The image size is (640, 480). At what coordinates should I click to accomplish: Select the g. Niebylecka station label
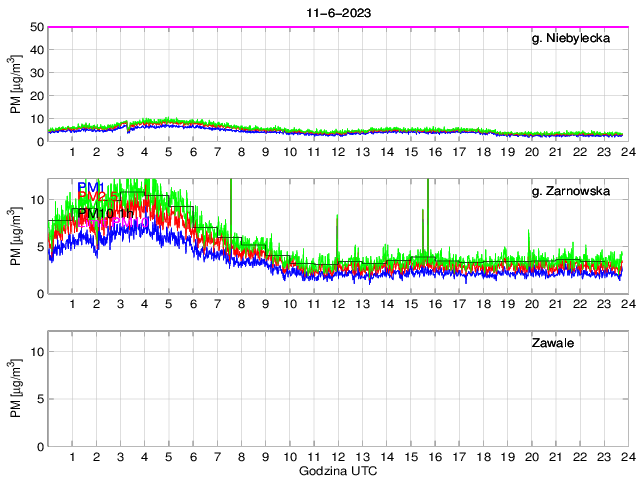pyautogui.click(x=570, y=38)
